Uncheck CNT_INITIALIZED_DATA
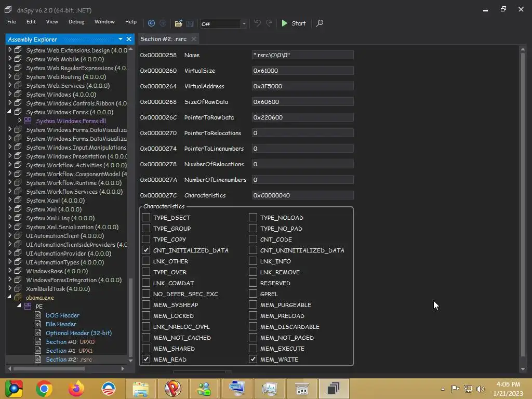This screenshot has width=532, height=399. (146, 250)
